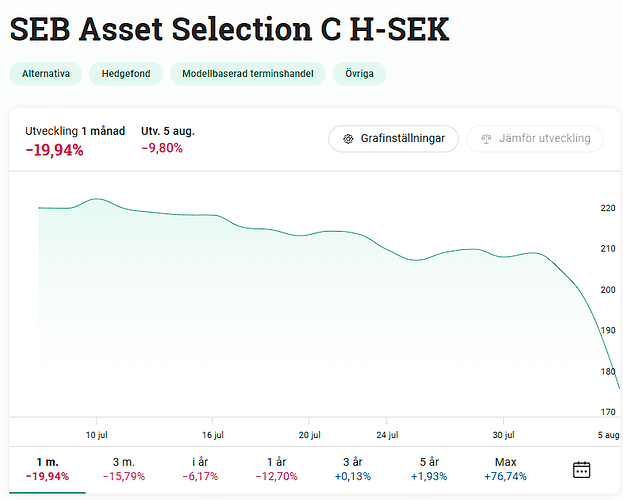Click the Alternativa category tag

(45, 74)
